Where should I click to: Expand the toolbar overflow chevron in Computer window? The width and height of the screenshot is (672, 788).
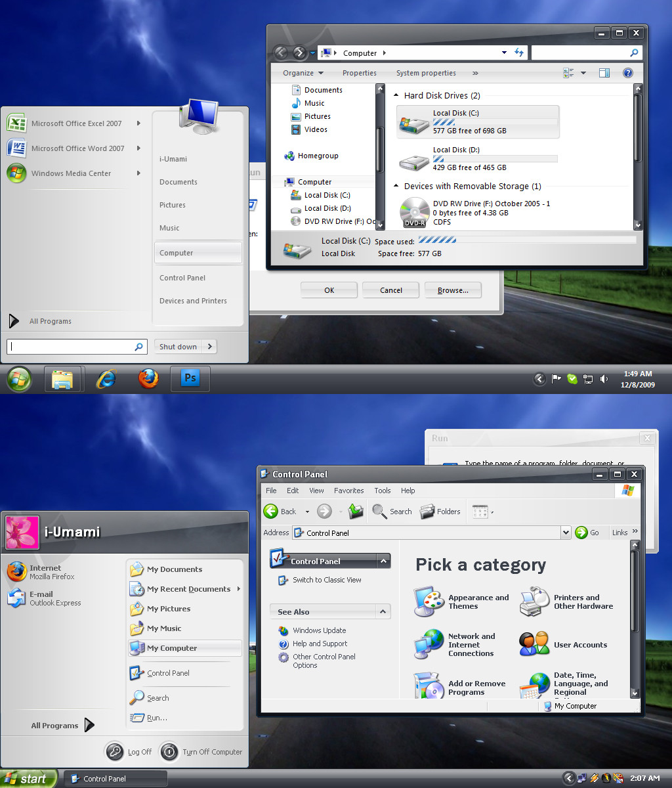[475, 73]
